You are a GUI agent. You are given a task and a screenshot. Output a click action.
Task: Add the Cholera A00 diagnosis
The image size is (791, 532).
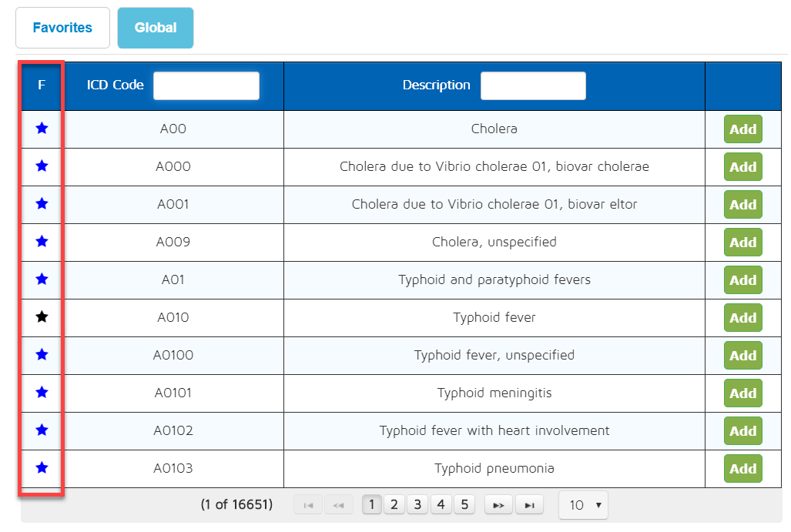pos(742,129)
